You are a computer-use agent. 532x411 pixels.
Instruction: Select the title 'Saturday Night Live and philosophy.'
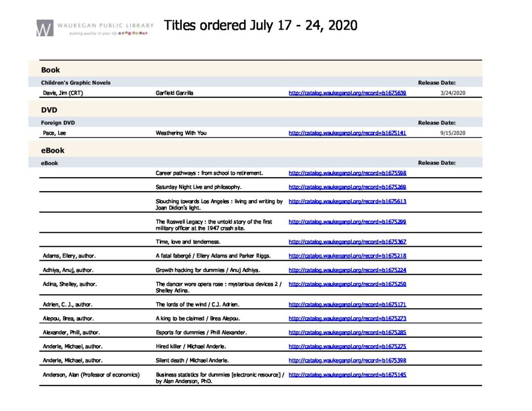pos(198,187)
